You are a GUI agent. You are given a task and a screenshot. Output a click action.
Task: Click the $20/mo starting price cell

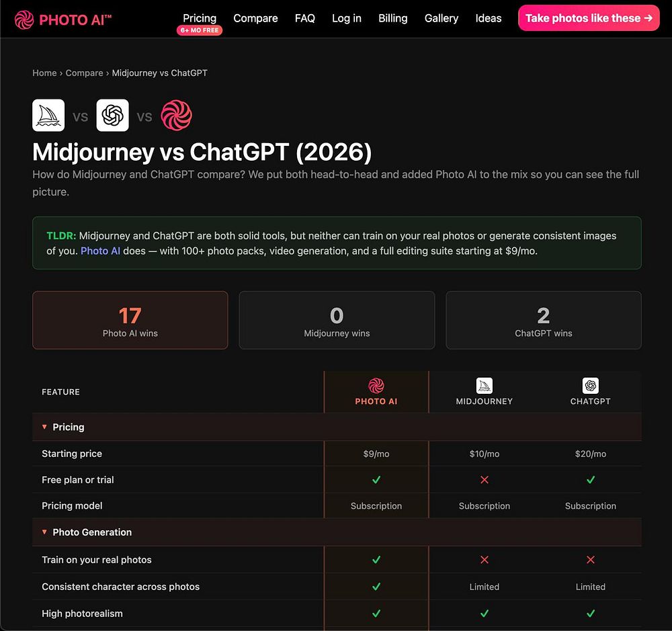(x=591, y=454)
